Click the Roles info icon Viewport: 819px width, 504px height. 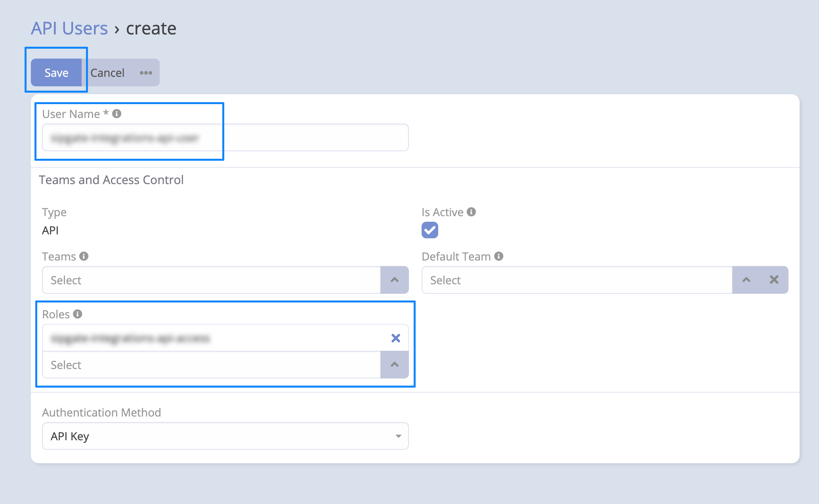78,314
